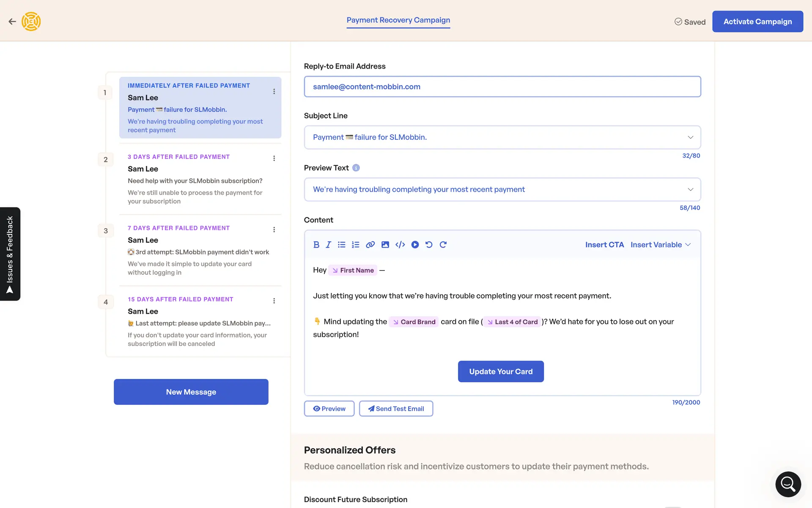Open the Insert Variable dropdown

(x=660, y=245)
